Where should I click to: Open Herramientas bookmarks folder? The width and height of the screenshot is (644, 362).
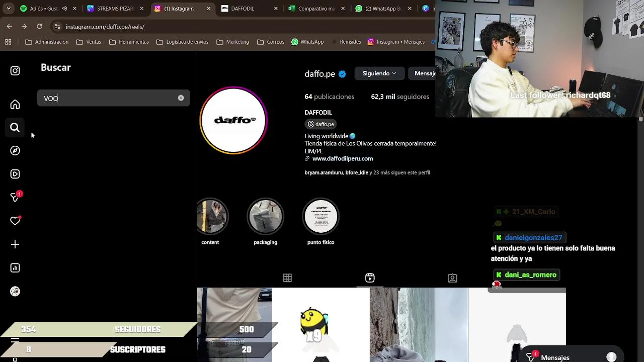coord(129,42)
